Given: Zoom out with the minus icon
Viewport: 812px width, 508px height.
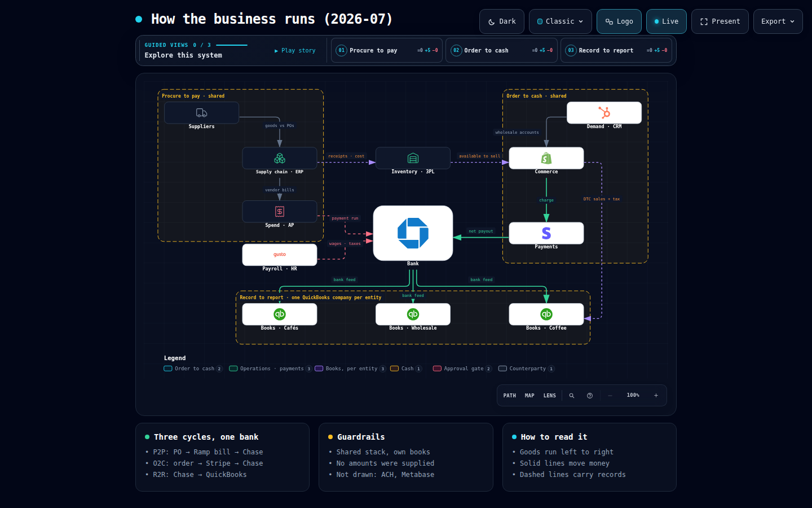Looking at the screenshot, I should click(x=610, y=396).
